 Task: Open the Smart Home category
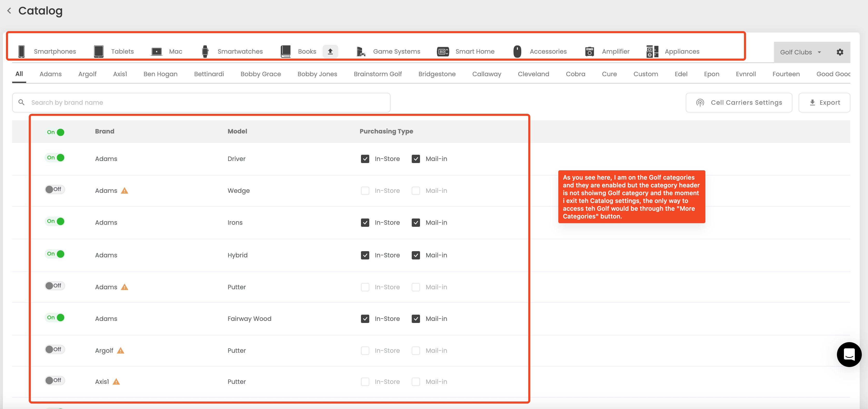[x=475, y=52]
